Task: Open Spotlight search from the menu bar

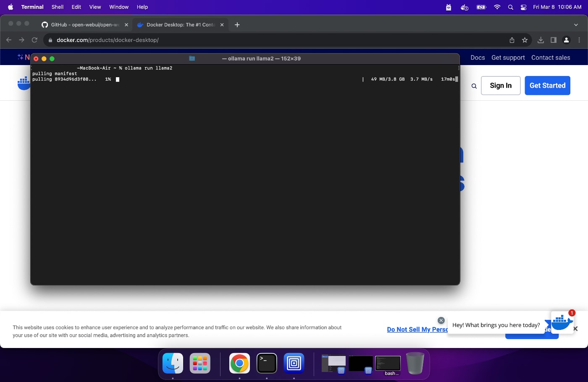Action: [511, 7]
